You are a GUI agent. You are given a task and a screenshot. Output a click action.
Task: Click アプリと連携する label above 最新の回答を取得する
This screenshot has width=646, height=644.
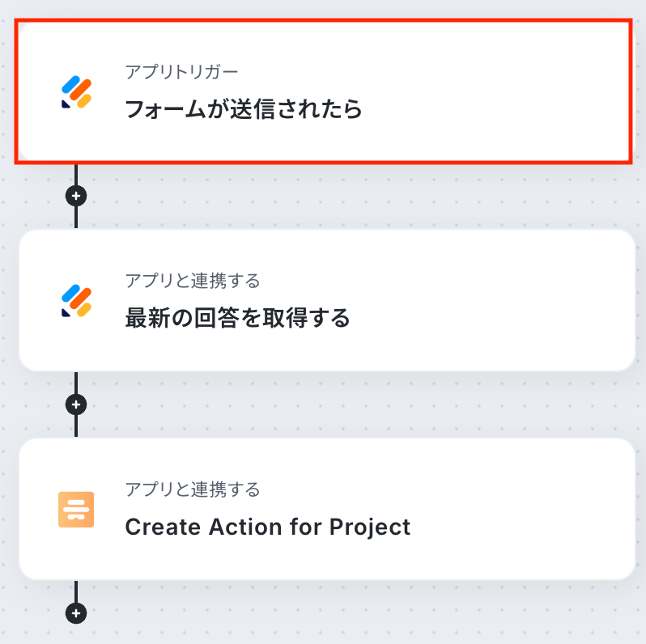point(193,281)
